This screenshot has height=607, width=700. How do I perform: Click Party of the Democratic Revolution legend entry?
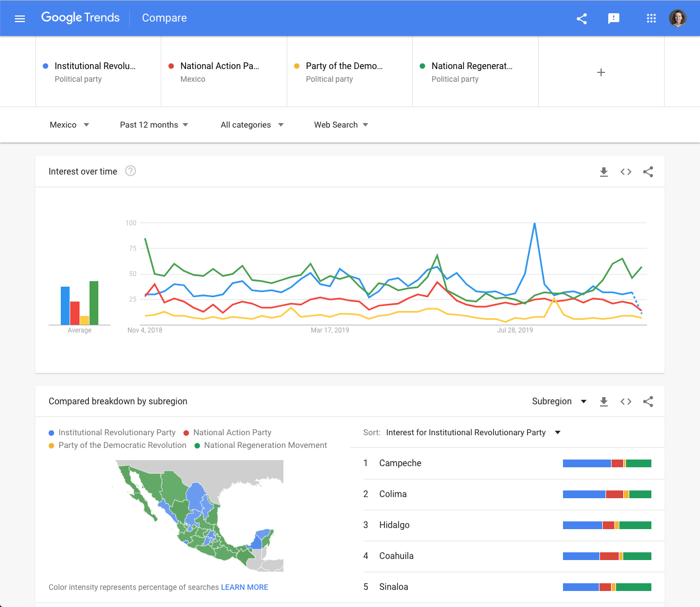click(118, 445)
